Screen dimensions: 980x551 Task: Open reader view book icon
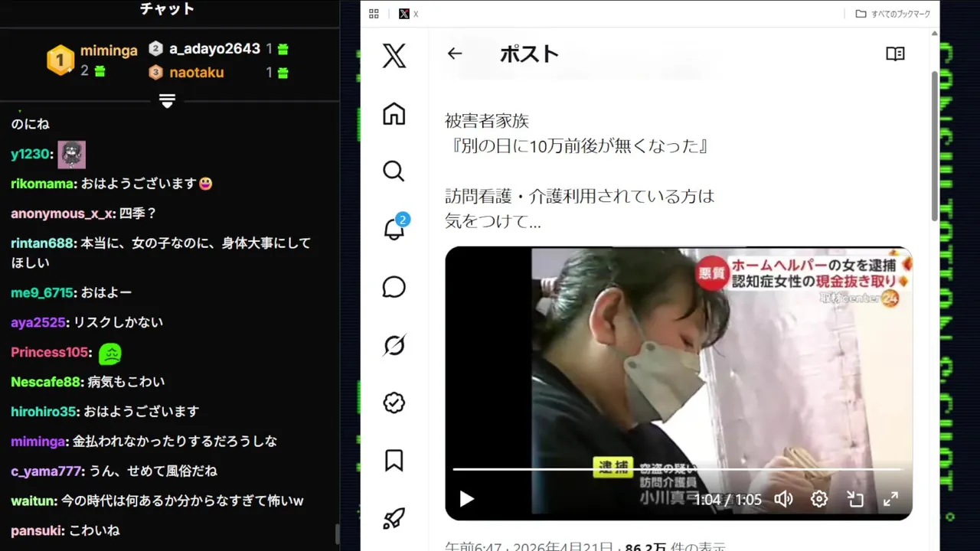pyautogui.click(x=895, y=54)
